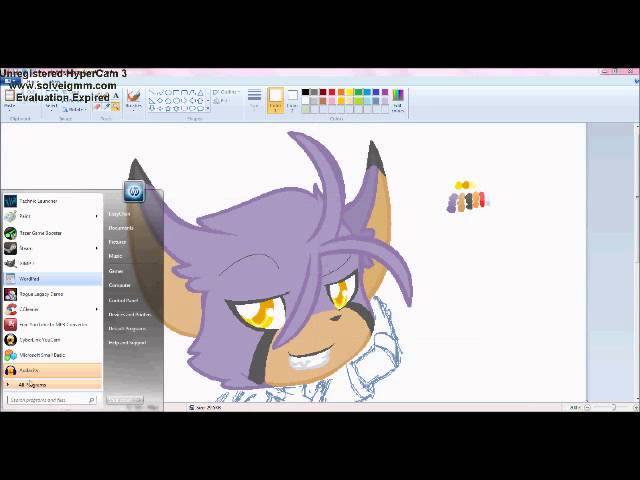Open Technic Launcher from Start menu
The height and width of the screenshot is (480, 640).
(52, 201)
